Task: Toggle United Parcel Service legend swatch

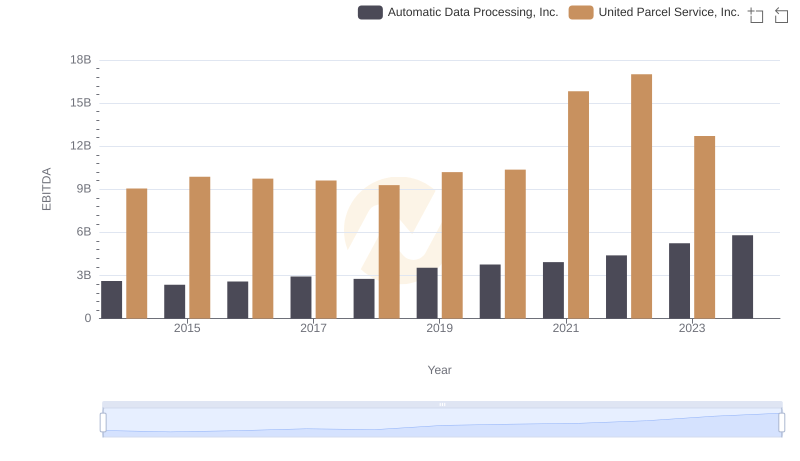Action: tap(581, 12)
